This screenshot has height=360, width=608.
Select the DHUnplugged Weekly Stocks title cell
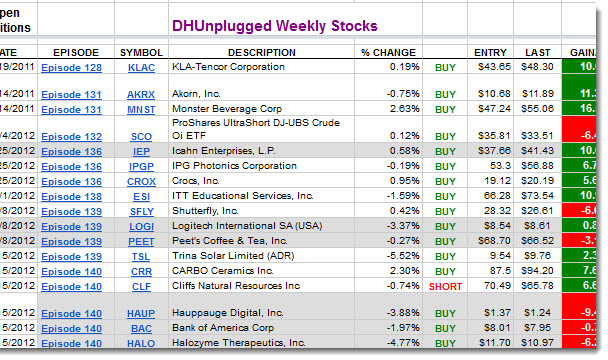275,26
